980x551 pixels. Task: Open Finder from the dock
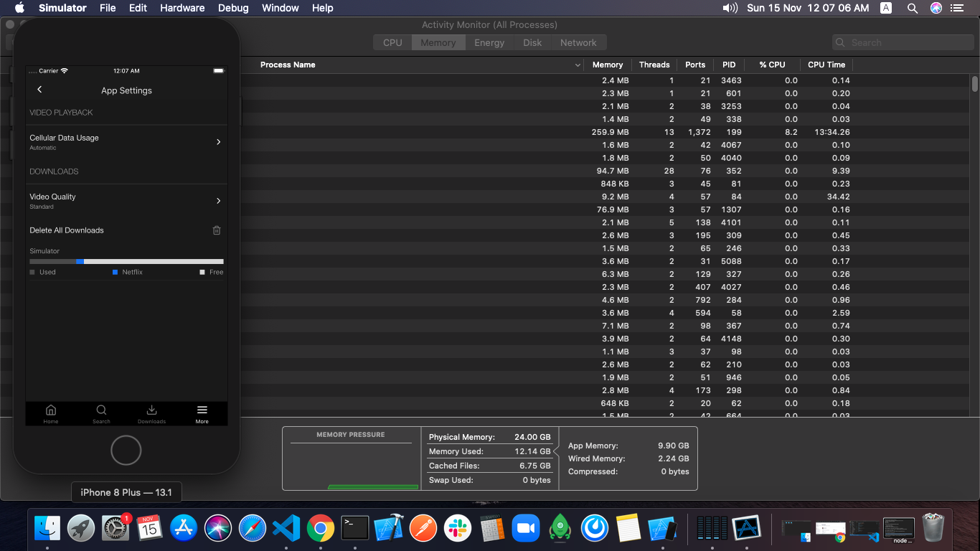47,529
